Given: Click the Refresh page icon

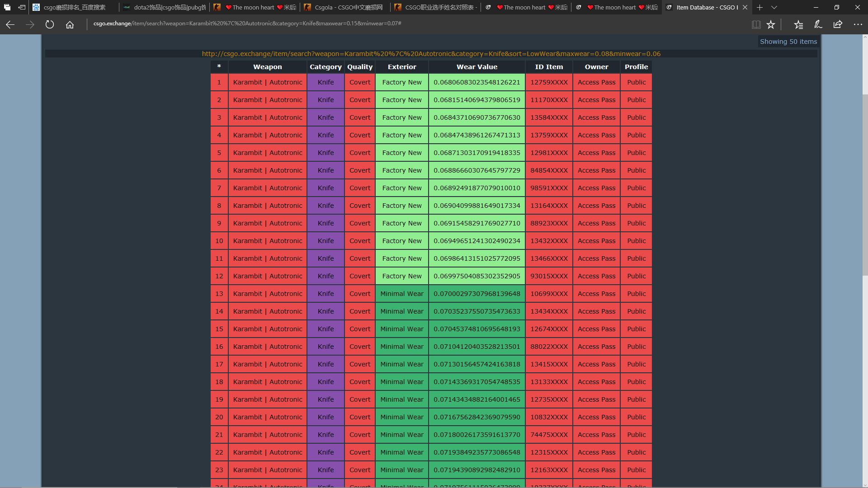Looking at the screenshot, I should 50,25.
